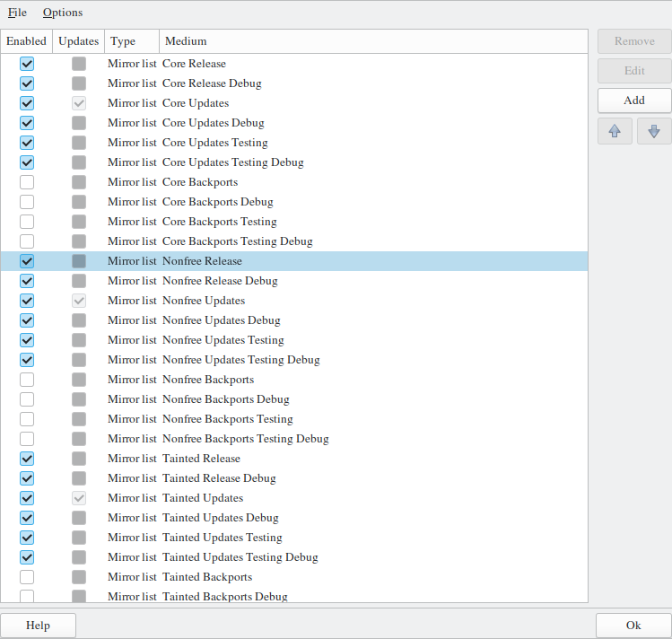
Task: Toggle Enabled checkbox for Core Updates
Action: click(x=27, y=103)
